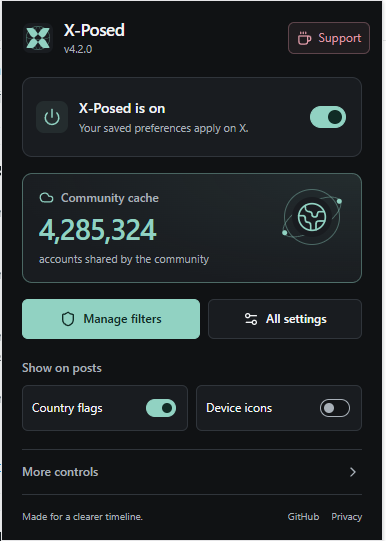
Task: Click 'Made for a clearer timeline.' text
Action: coord(82,517)
